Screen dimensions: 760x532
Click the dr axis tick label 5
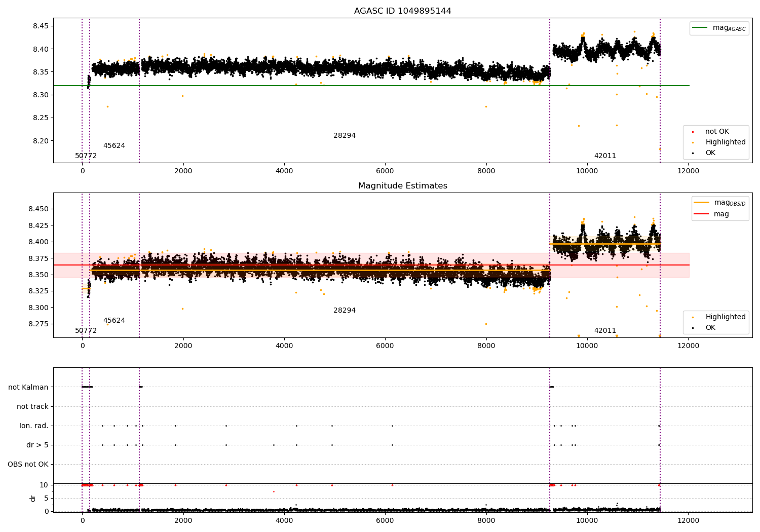tap(47, 499)
